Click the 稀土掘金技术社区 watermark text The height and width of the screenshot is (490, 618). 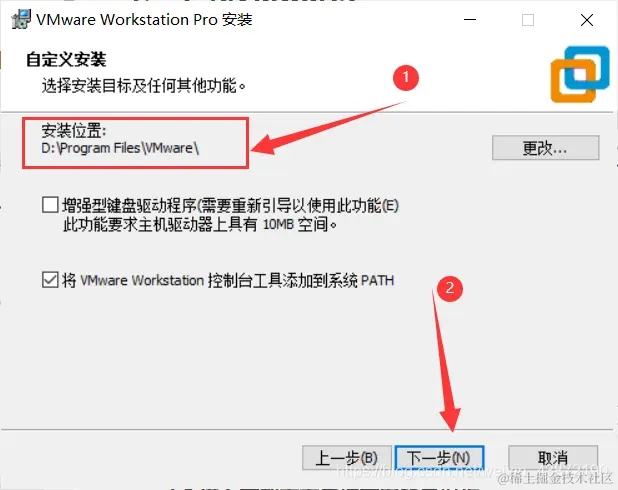point(556,477)
